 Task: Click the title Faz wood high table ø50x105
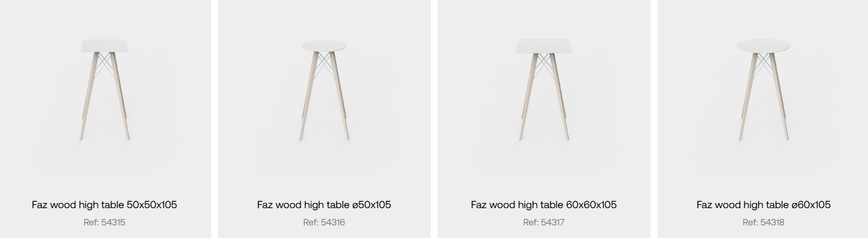tap(324, 205)
